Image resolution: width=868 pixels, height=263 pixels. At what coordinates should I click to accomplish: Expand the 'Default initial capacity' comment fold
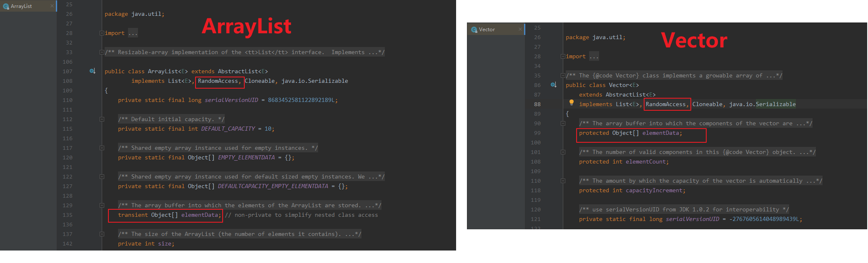[102, 119]
